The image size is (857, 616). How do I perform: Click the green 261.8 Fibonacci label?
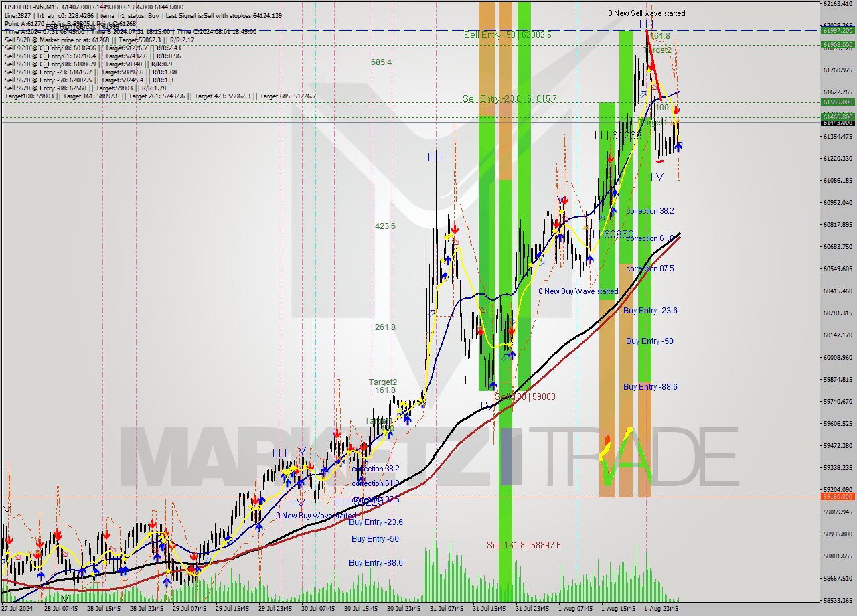(385, 327)
